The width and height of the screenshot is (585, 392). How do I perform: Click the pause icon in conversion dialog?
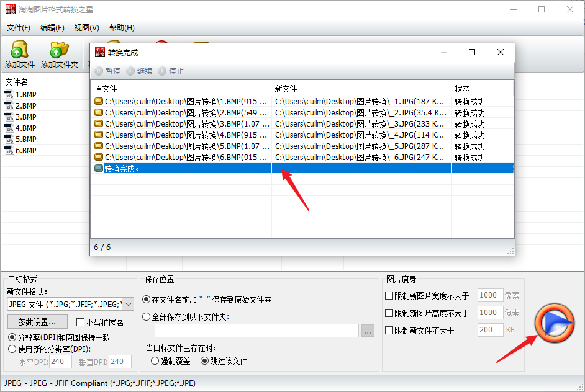[99, 71]
